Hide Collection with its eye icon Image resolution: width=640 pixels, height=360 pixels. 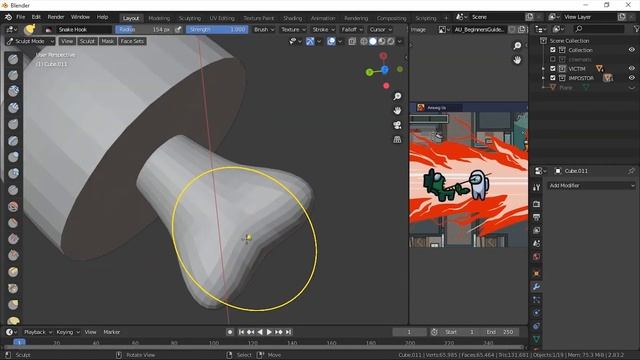(x=631, y=50)
